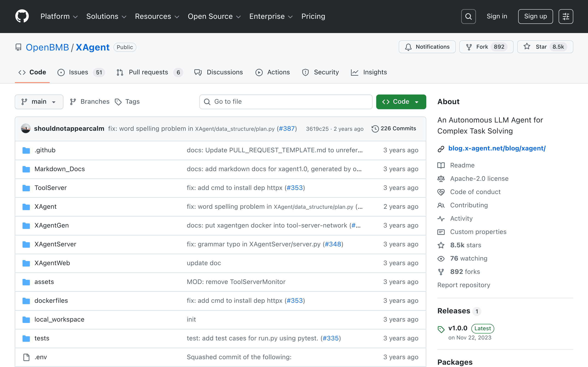Expand the green Code dropdown
Viewport: 588px width, 367px height.
[x=401, y=102]
